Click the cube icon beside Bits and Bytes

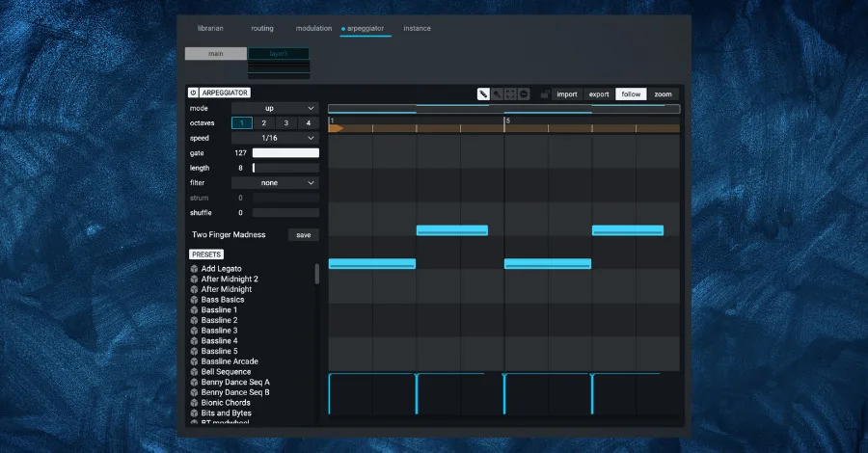pyautogui.click(x=194, y=413)
